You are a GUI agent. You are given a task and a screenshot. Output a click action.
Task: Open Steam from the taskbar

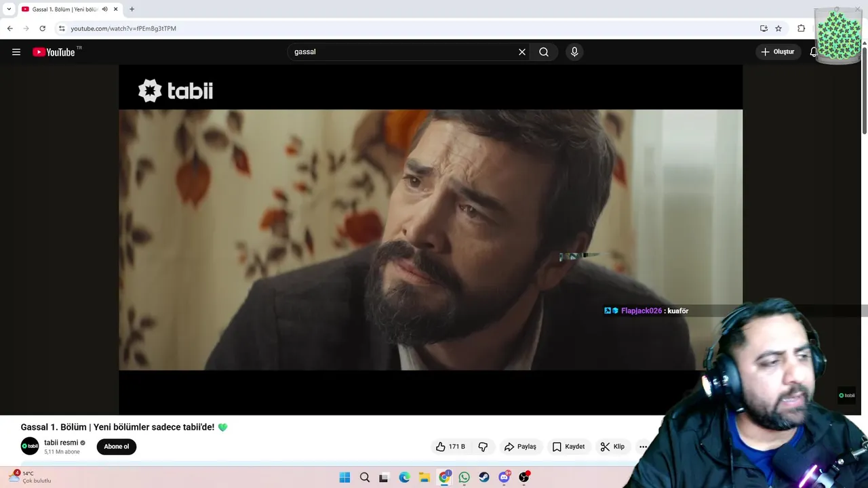484,477
